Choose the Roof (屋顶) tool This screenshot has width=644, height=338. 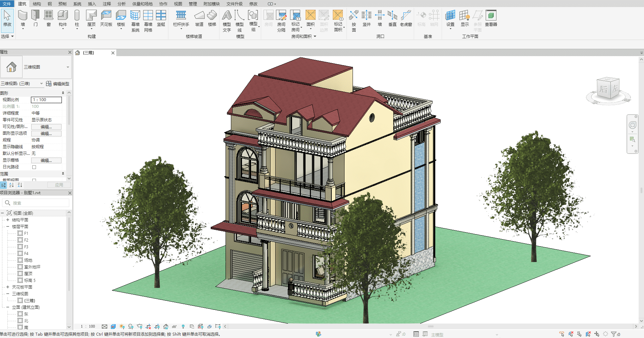[x=91, y=18]
